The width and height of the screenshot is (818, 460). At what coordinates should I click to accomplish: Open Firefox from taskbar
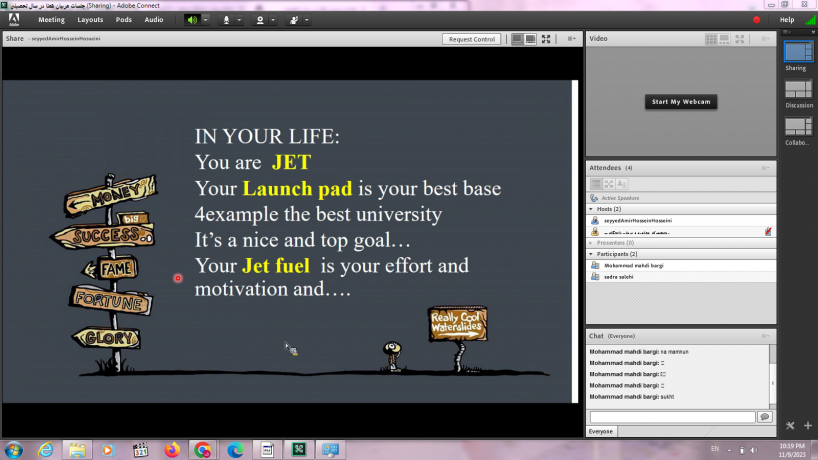[172, 450]
